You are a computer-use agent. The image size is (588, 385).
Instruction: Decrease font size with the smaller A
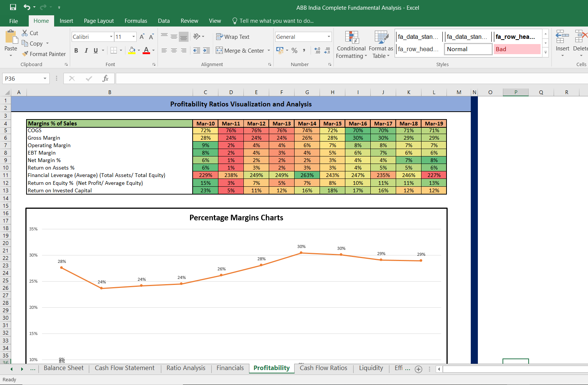[151, 37]
